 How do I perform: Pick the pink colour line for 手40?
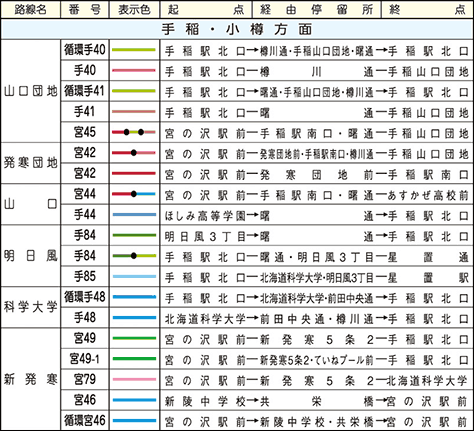point(134,71)
